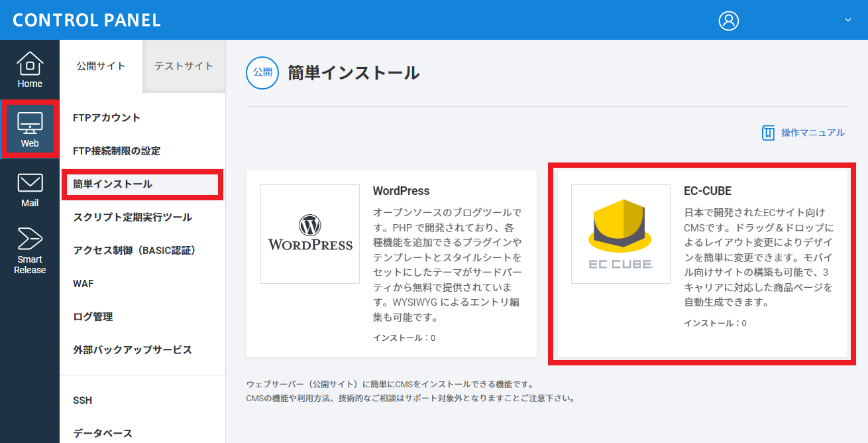Expand the account dropdown chevron

click(847, 20)
